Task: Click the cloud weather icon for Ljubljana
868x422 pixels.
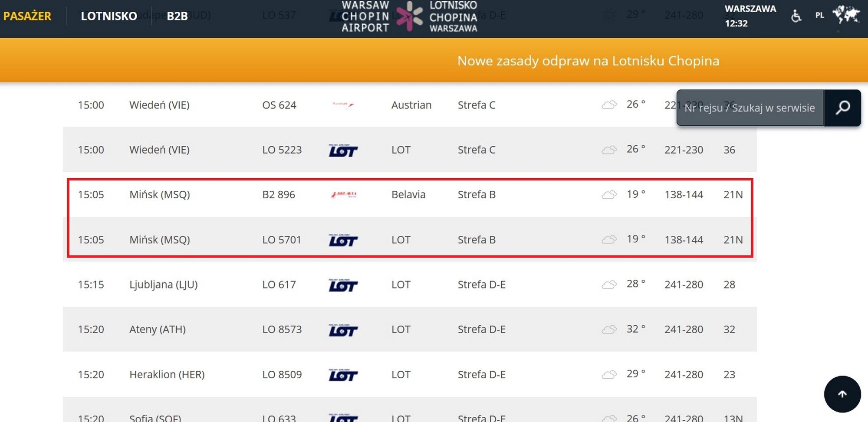Action: coord(609,285)
